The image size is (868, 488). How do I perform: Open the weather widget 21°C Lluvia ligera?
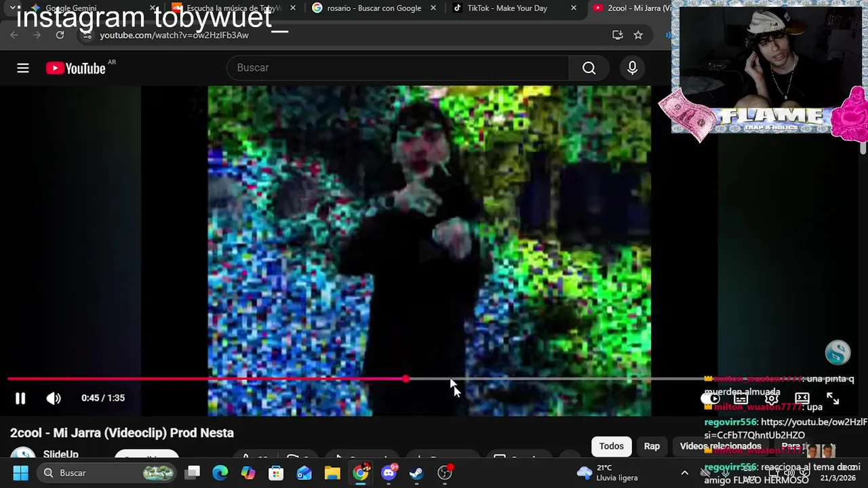608,473
